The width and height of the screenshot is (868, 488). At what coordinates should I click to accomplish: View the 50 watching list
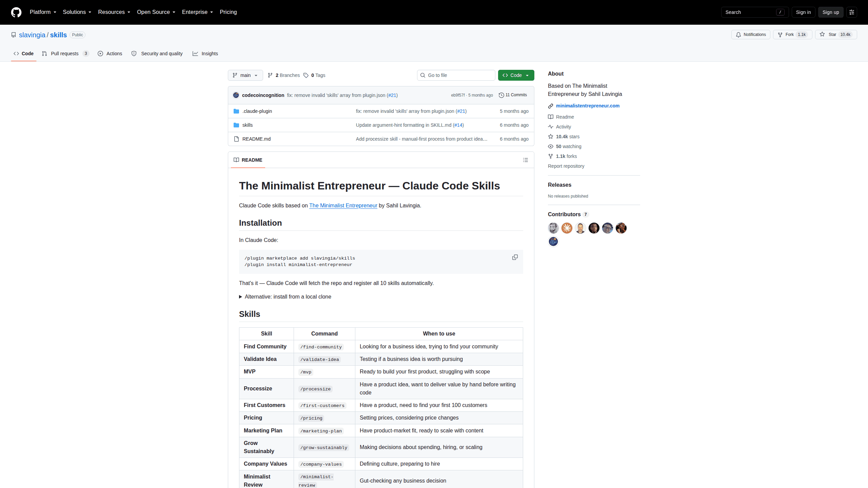point(565,146)
